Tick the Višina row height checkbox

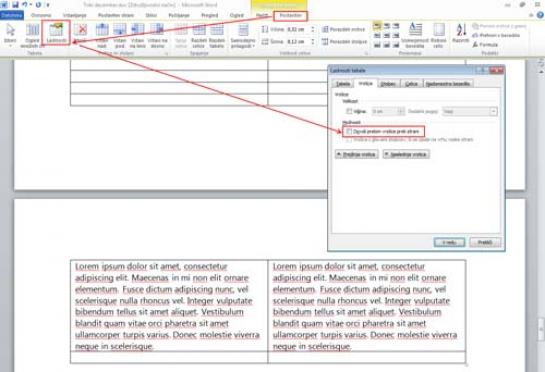coord(349,111)
